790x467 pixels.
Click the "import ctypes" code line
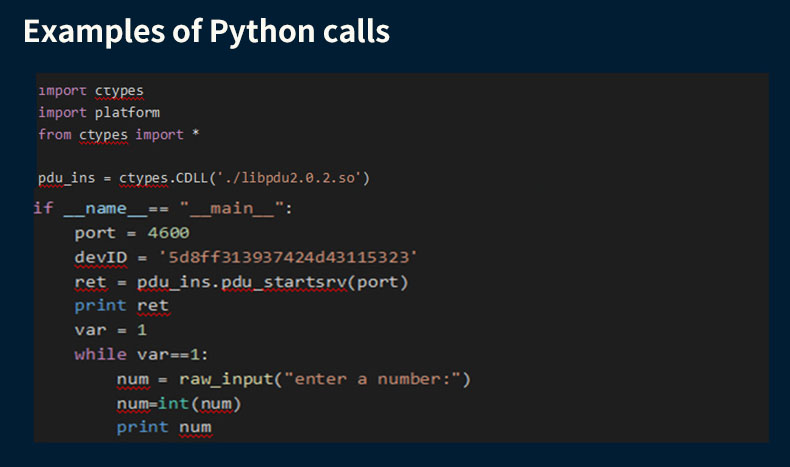click(x=91, y=90)
